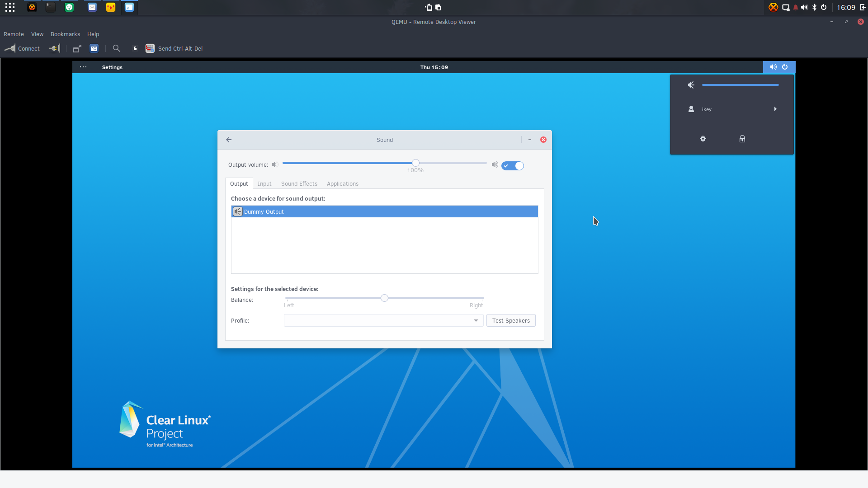Click the low volume speaker icon
This screenshot has width=868, height=488.
274,164
